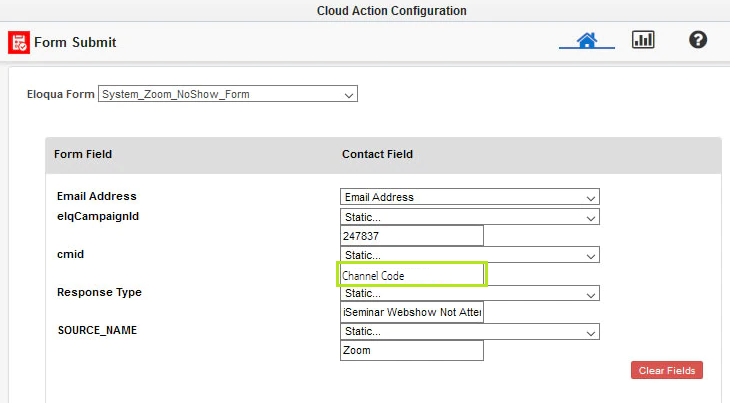Open the Eloqua Form dropdown
The height and width of the screenshot is (403, 730).
[228, 94]
